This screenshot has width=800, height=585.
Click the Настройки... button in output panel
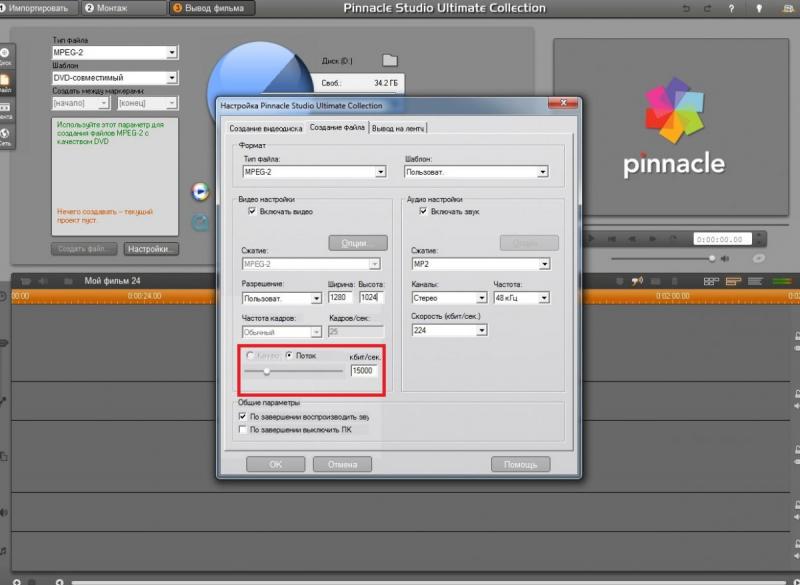point(151,249)
